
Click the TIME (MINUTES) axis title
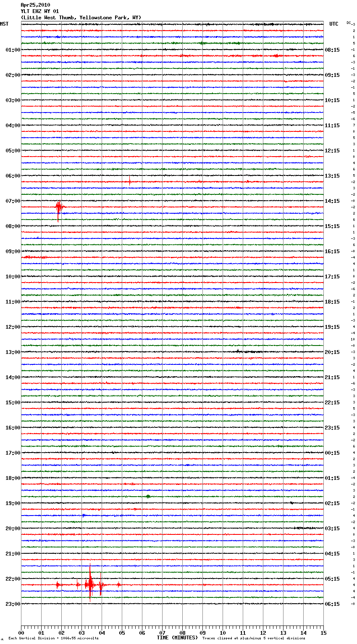tap(177, 638)
